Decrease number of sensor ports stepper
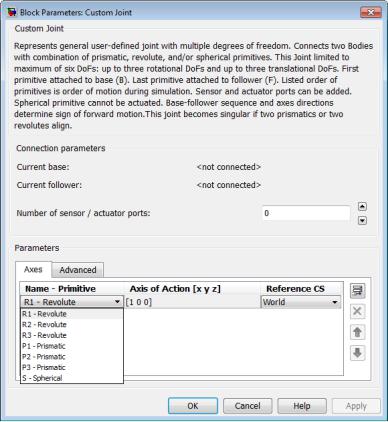 click(362, 220)
